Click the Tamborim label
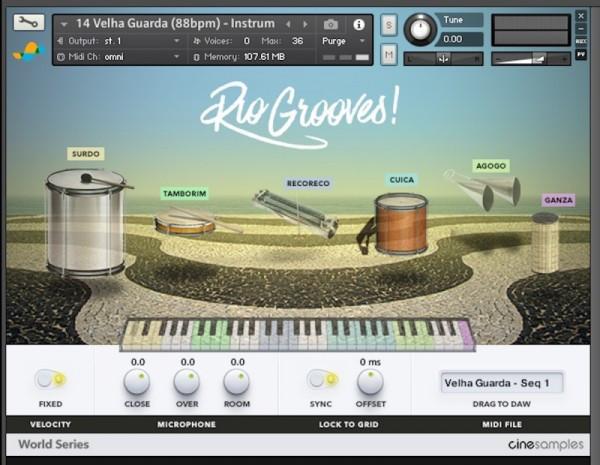 point(185,194)
